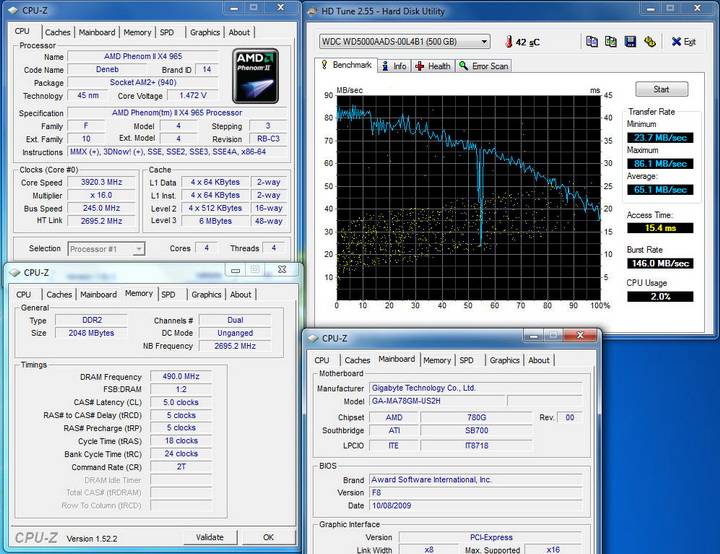Switch to the Graphics tab in the Mainboard CPU-Z window
The height and width of the screenshot is (554, 720).
pos(504,360)
